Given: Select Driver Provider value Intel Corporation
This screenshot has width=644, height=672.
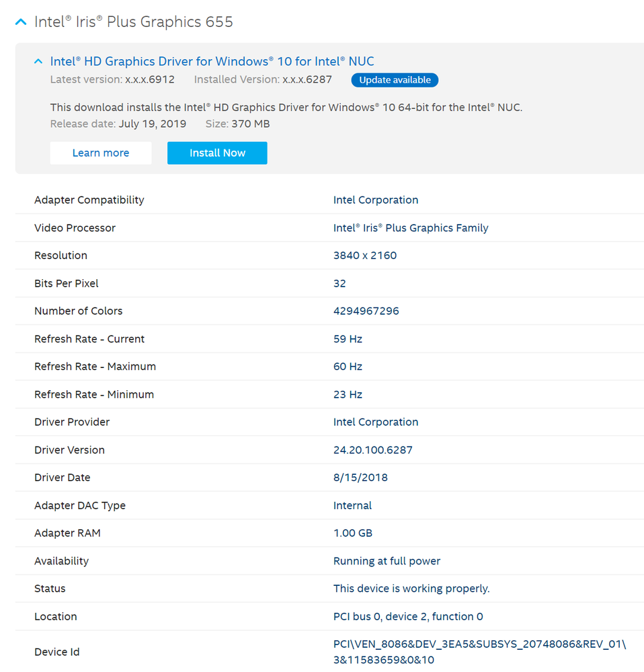Looking at the screenshot, I should coord(376,422).
